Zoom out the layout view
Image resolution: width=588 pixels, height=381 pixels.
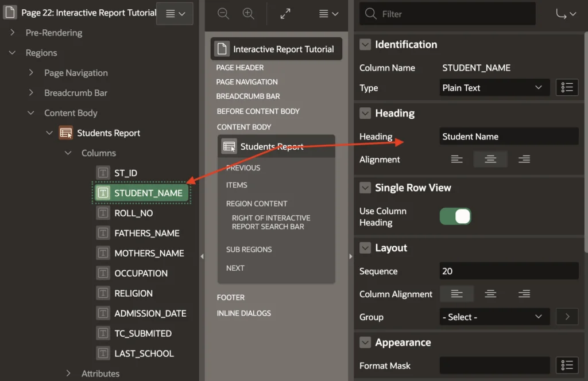tap(223, 14)
